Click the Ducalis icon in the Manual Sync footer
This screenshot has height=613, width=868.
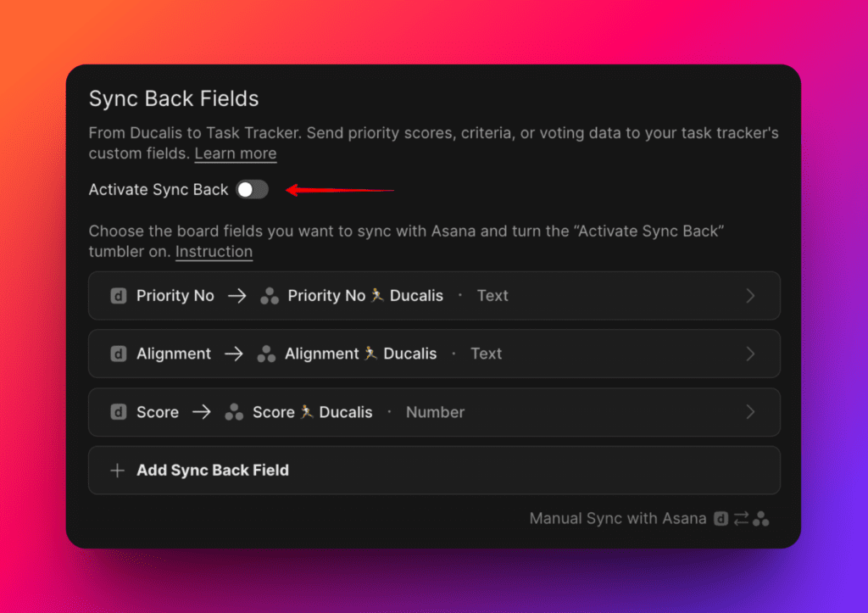pos(720,518)
